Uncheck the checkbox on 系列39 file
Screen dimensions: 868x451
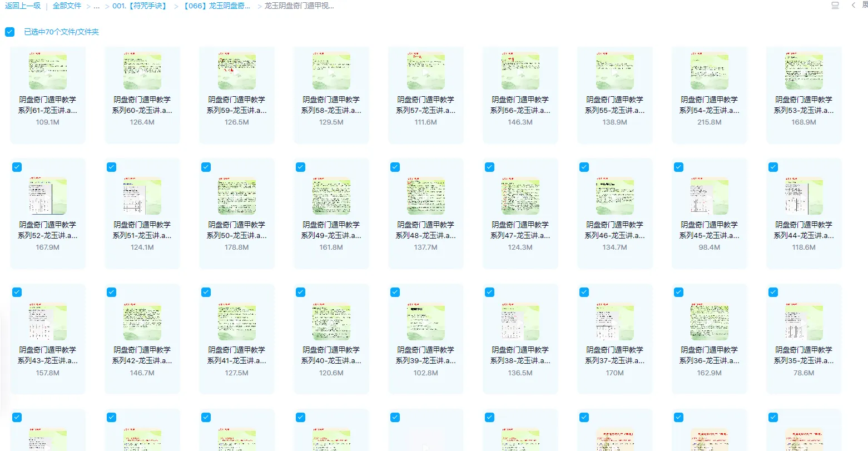point(395,292)
